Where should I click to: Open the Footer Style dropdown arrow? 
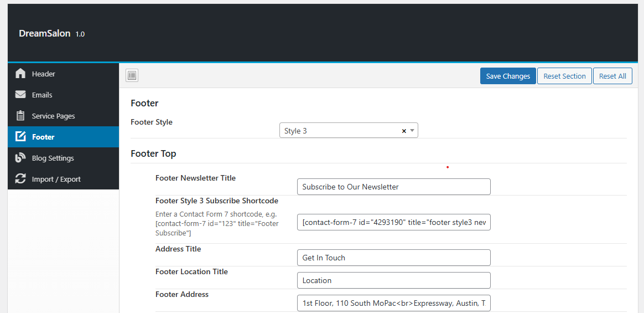(412, 130)
